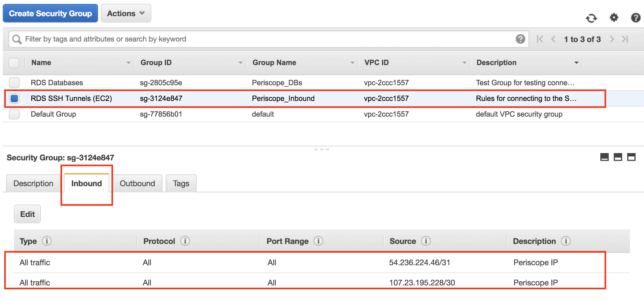This screenshot has width=644, height=300.
Task: Uncheck the RDS SSH Tunnels (EC2) checkbox
Action: [x=14, y=98]
